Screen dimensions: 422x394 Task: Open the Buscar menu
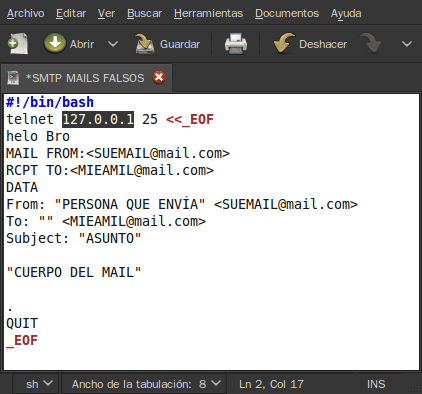[x=144, y=13]
